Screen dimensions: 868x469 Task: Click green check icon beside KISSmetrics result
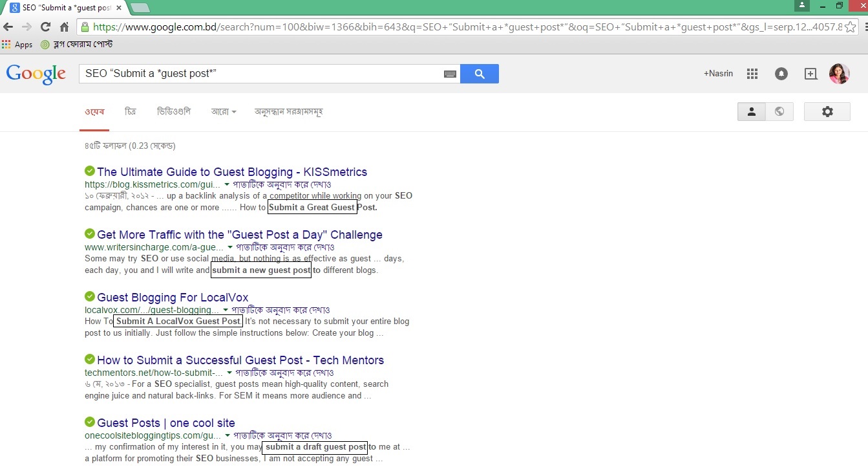pos(90,171)
